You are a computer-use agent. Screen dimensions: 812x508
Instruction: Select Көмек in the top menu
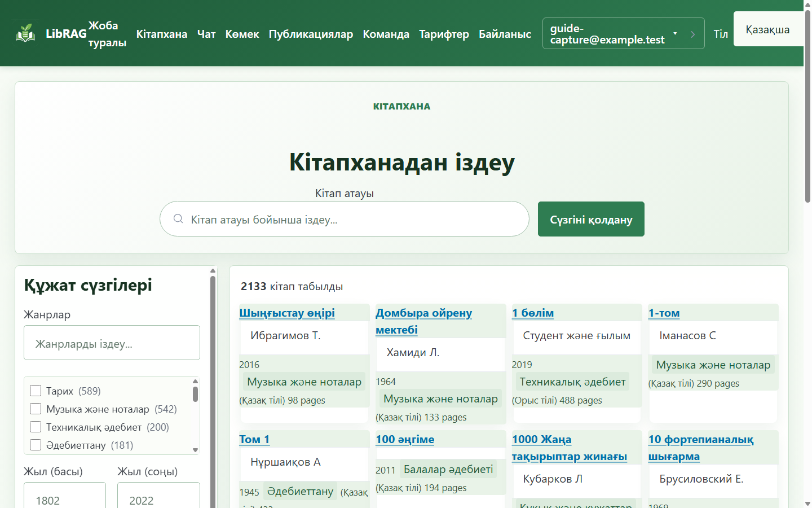click(242, 34)
